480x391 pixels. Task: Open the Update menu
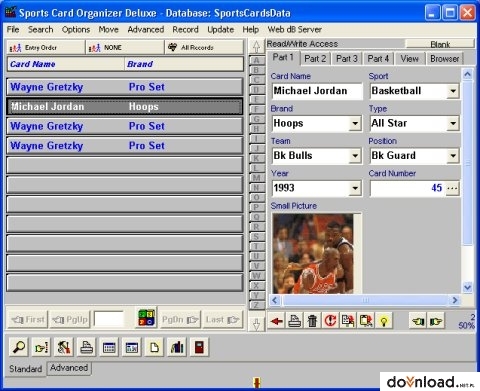220,29
